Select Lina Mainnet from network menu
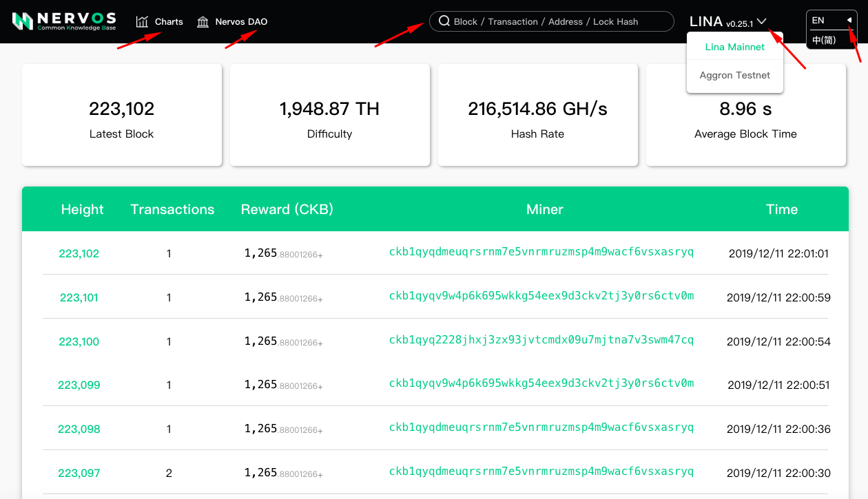The height and width of the screenshot is (499, 868). pyautogui.click(x=734, y=47)
